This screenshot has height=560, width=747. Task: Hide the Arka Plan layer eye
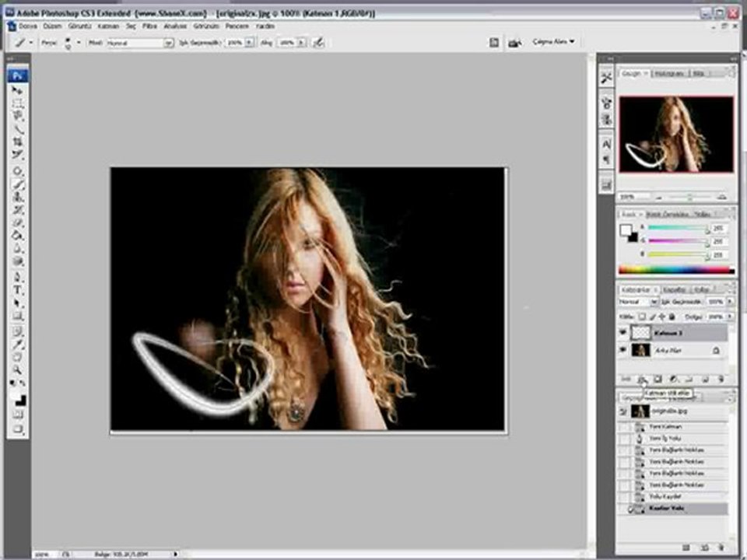point(623,351)
